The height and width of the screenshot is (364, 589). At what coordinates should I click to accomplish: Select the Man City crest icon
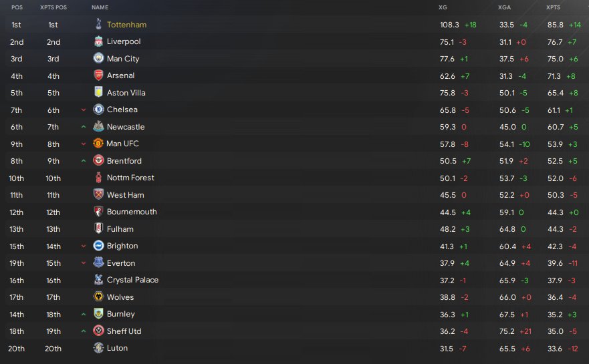pos(98,58)
